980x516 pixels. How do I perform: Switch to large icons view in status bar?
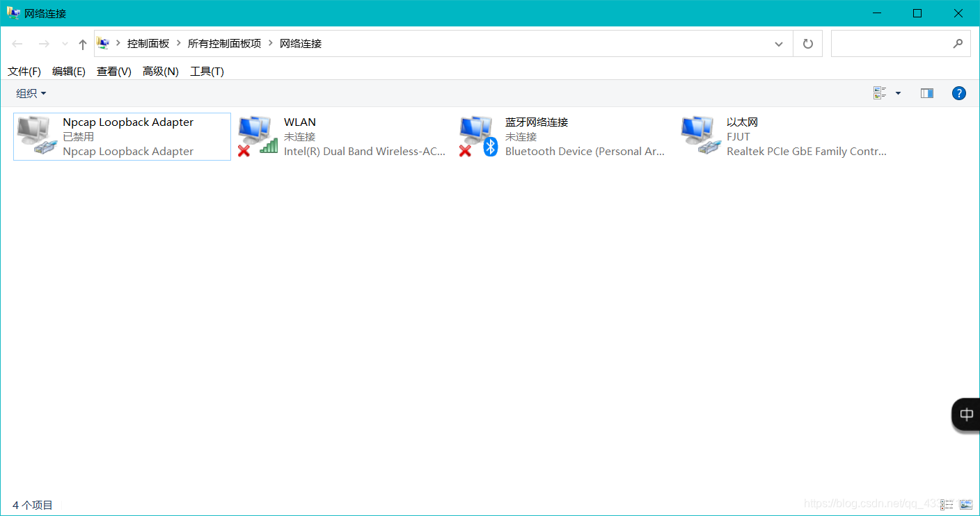[x=965, y=504]
